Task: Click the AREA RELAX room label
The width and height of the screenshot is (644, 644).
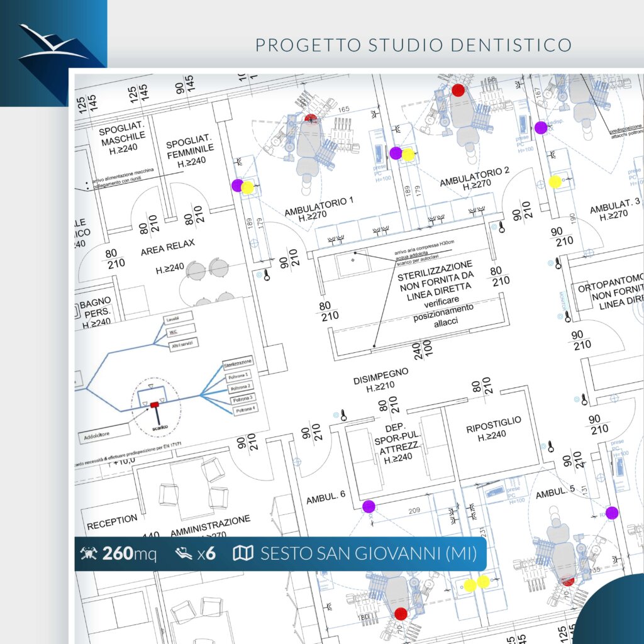Action: (x=168, y=245)
